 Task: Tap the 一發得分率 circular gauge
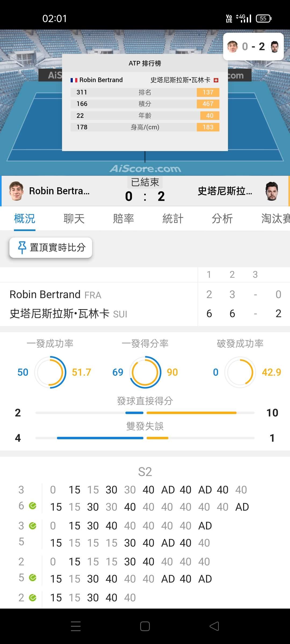(x=145, y=372)
